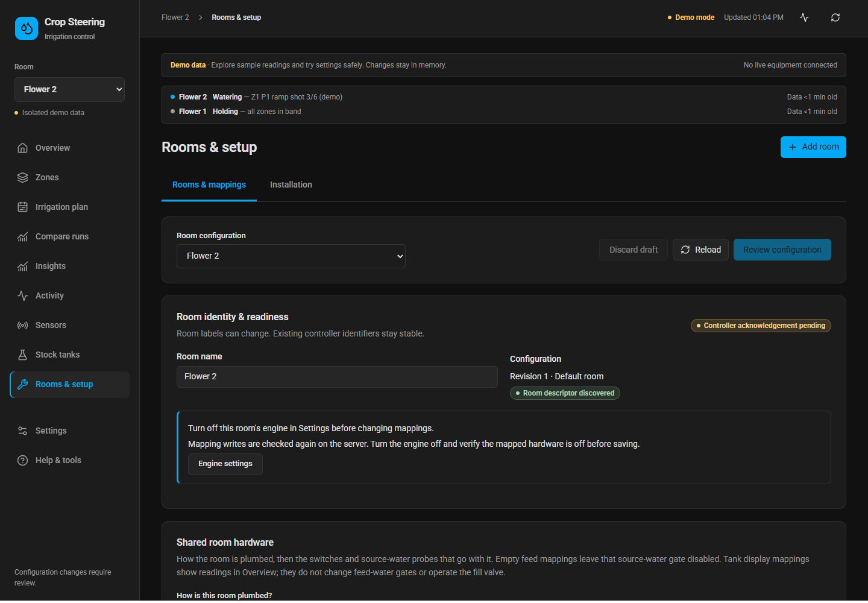Go to Overview page
The height and width of the screenshot is (603, 868).
point(70,148)
